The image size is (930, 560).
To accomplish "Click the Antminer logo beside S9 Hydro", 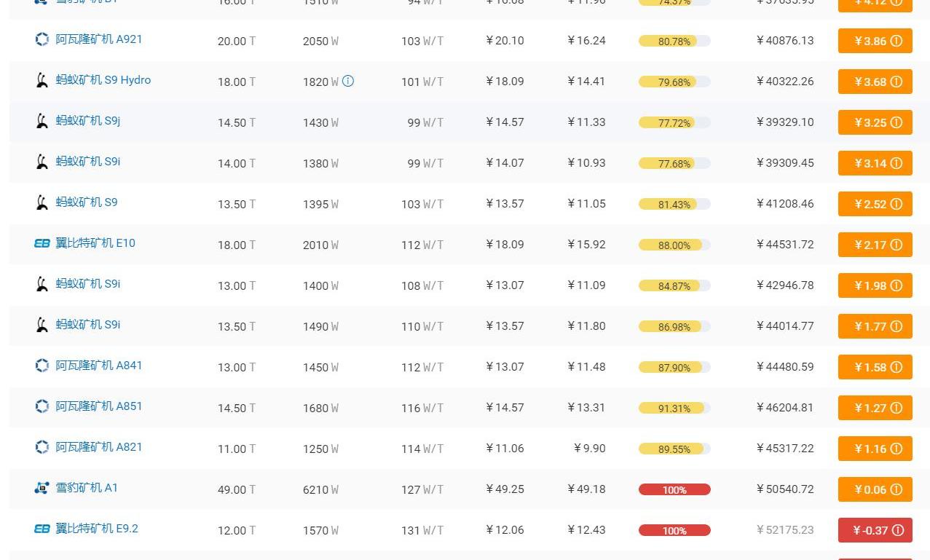I will click(42, 80).
